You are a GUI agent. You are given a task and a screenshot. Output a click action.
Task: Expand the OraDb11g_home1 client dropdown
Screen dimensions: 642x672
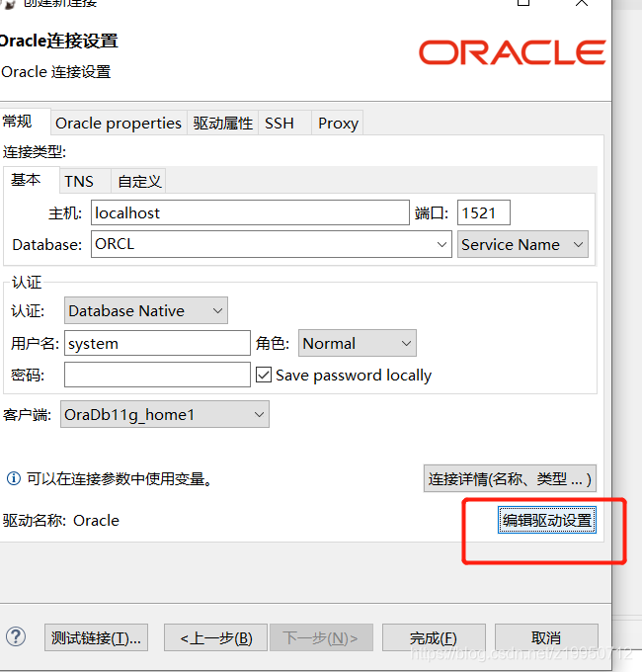pos(165,414)
